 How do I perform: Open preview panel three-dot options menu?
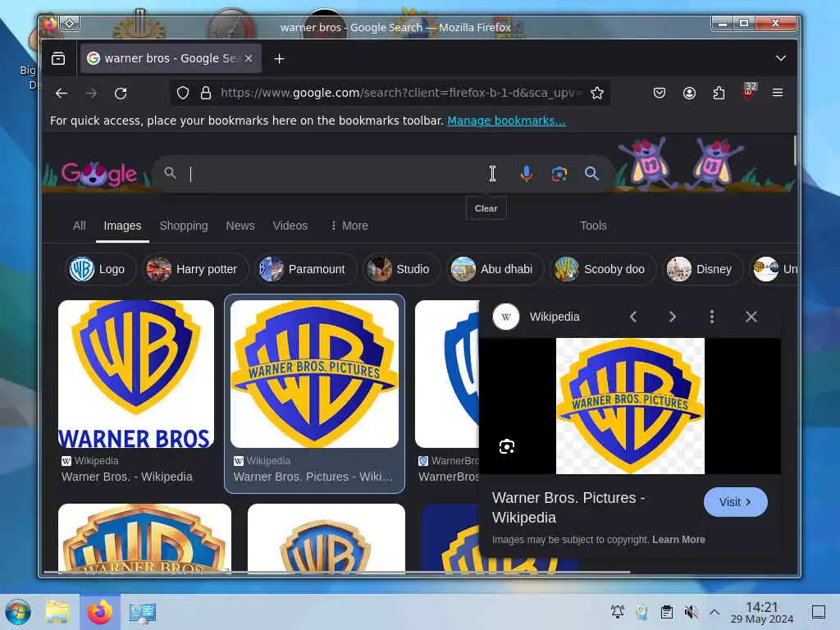(711, 317)
